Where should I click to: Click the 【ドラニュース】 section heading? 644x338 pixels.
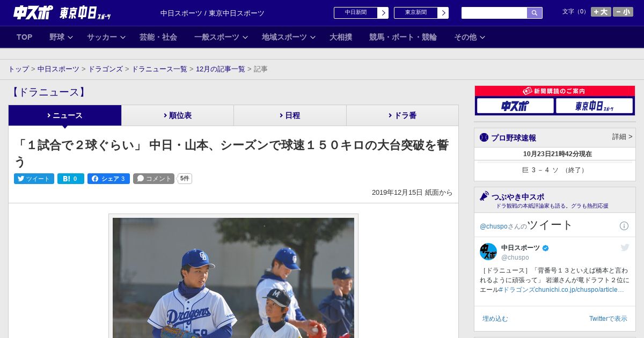tap(48, 92)
